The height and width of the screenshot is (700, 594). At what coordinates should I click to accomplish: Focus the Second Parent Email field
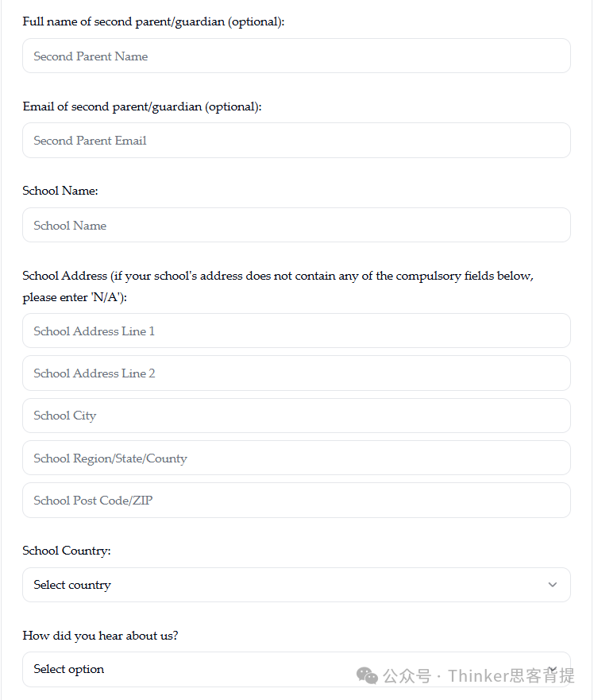pyautogui.click(x=296, y=141)
